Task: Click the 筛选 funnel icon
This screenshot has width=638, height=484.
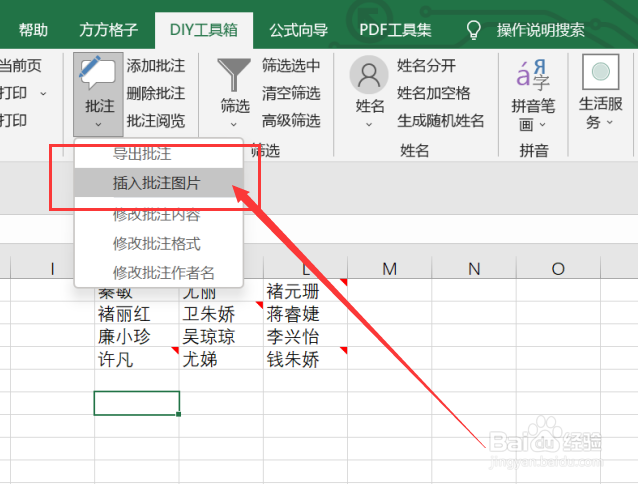Action: click(234, 75)
